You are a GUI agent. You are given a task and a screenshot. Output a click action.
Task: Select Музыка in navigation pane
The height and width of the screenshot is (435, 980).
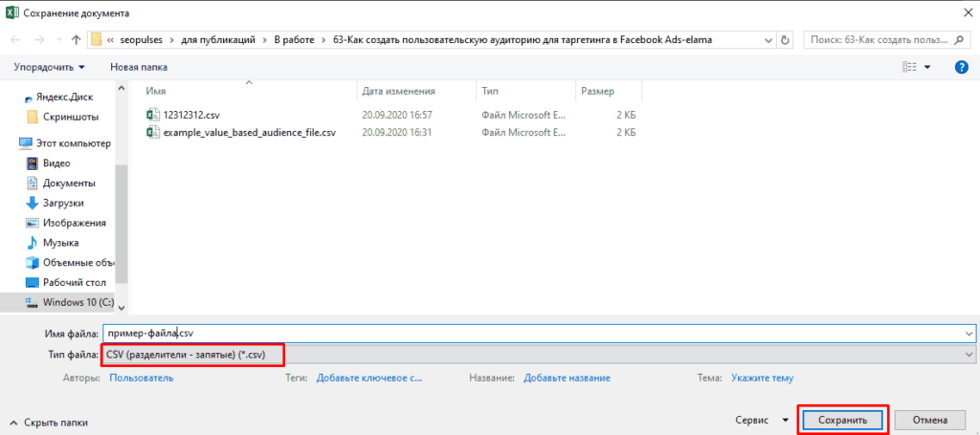pyautogui.click(x=60, y=243)
